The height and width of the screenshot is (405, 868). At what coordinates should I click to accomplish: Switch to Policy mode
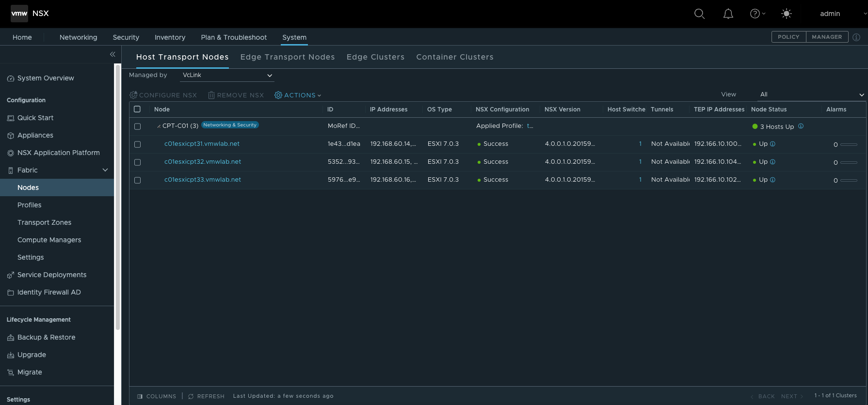(788, 37)
